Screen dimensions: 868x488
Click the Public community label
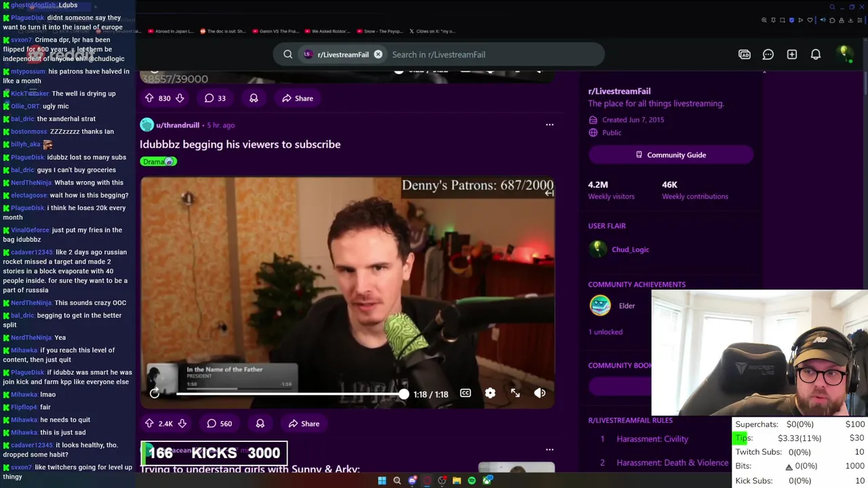[x=611, y=133]
